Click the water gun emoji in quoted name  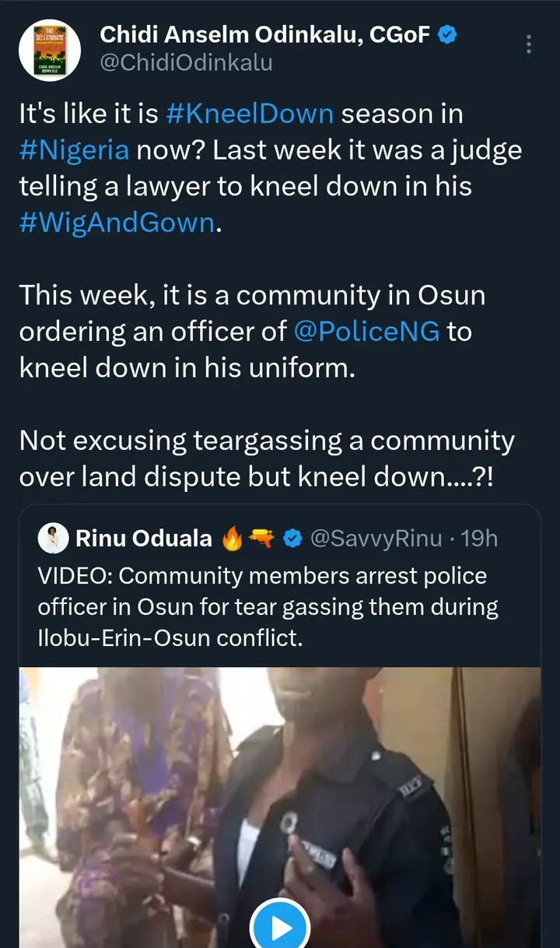[261, 538]
